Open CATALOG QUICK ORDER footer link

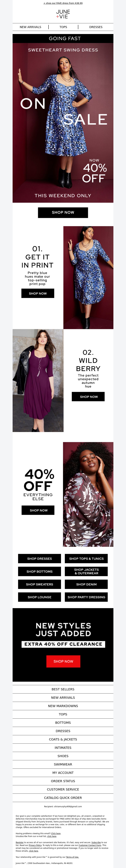tap(63, 798)
